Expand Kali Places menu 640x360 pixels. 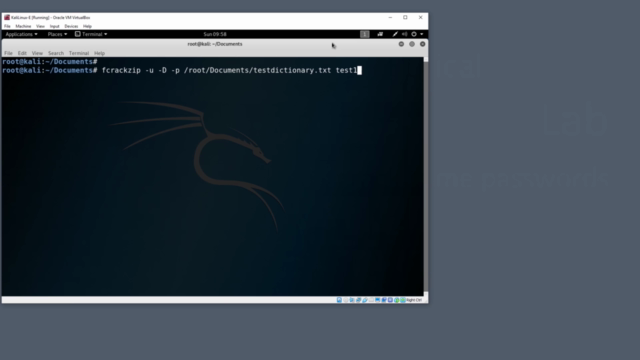57,34
